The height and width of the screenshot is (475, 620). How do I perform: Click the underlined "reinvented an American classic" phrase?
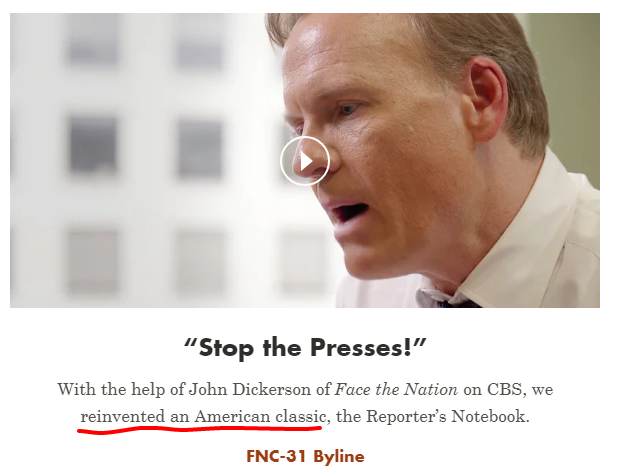point(203,416)
